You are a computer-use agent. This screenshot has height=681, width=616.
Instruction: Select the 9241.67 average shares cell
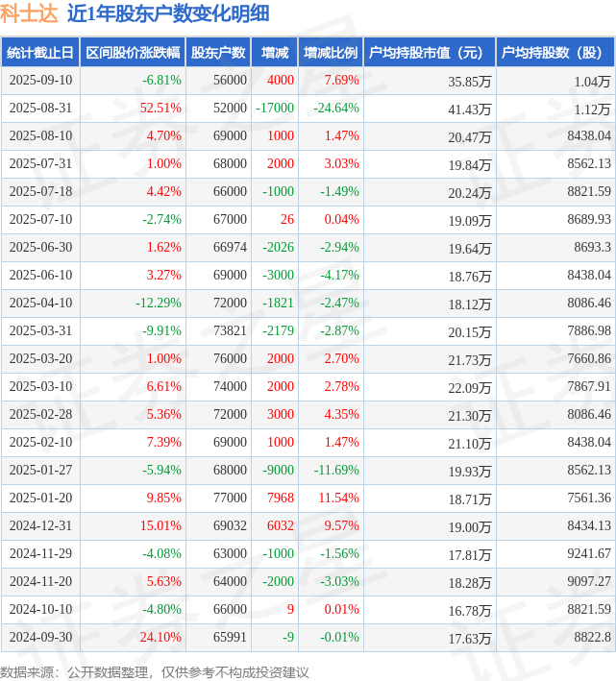pyautogui.click(x=589, y=553)
